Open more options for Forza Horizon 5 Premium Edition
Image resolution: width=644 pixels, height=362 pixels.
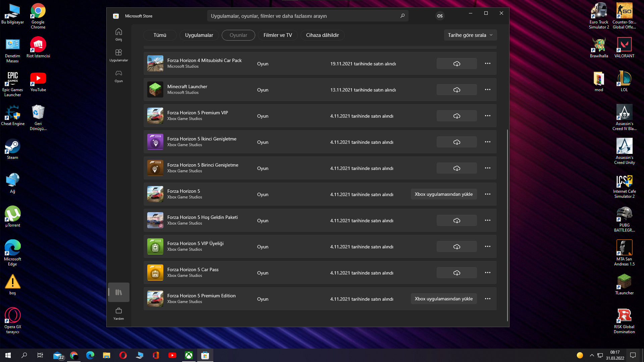(x=487, y=299)
